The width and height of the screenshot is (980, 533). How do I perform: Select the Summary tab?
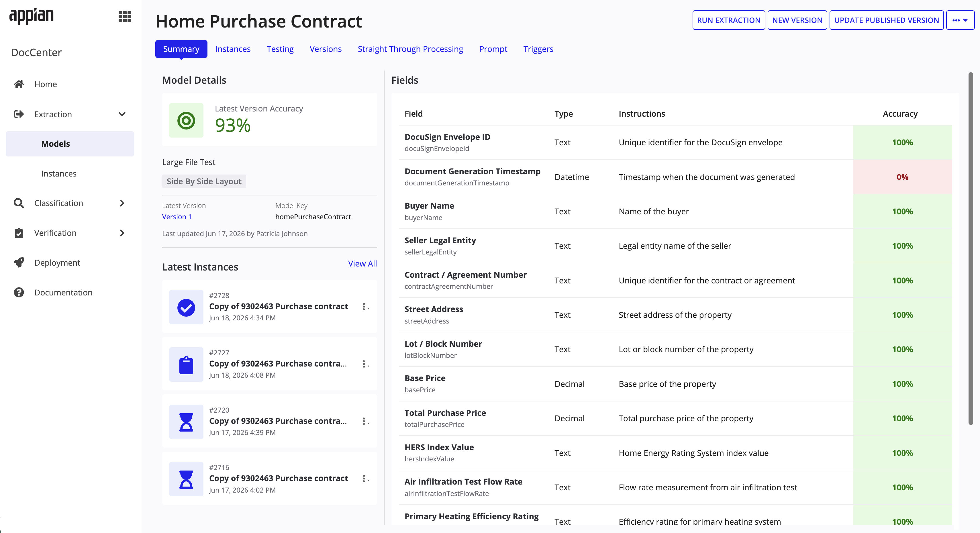[181, 49]
